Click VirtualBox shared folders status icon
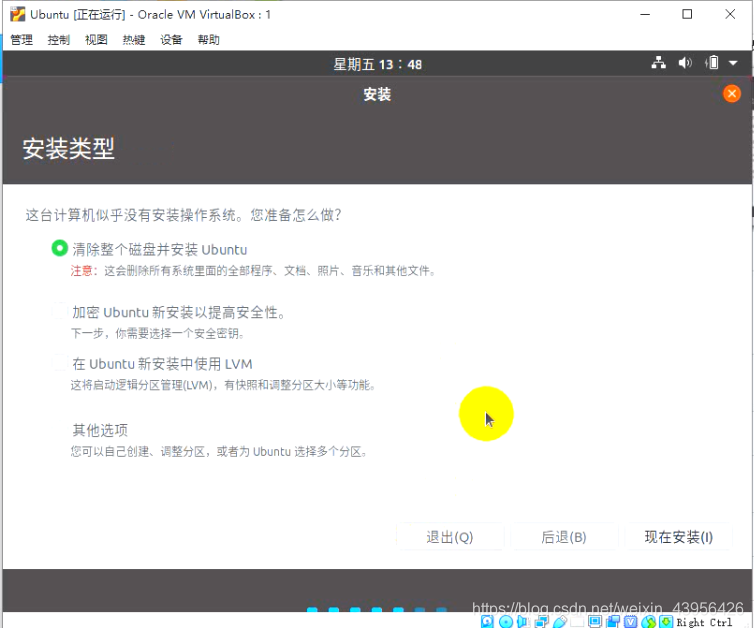Image resolution: width=754 pixels, height=628 pixels. pos(577,622)
